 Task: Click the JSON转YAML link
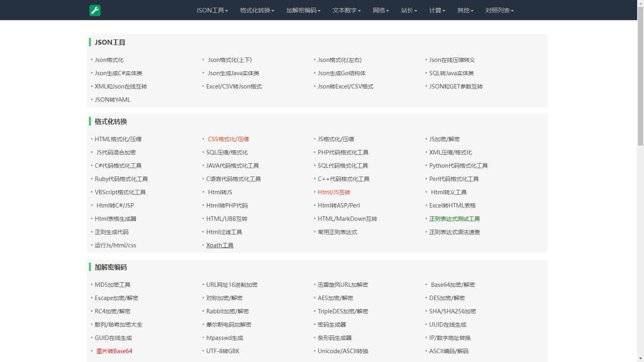112,100
